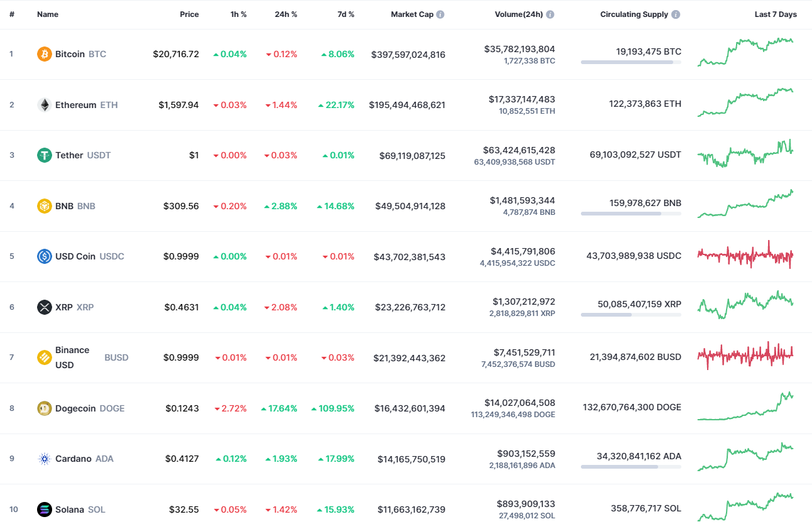Open the Volume(24h) info tooltip
The width and height of the screenshot is (812, 529).
[551, 14]
